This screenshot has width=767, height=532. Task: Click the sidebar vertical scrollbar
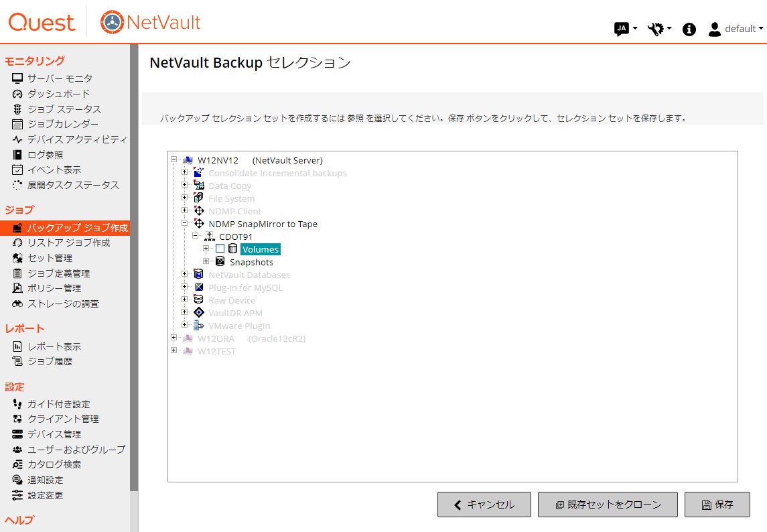(x=134, y=267)
